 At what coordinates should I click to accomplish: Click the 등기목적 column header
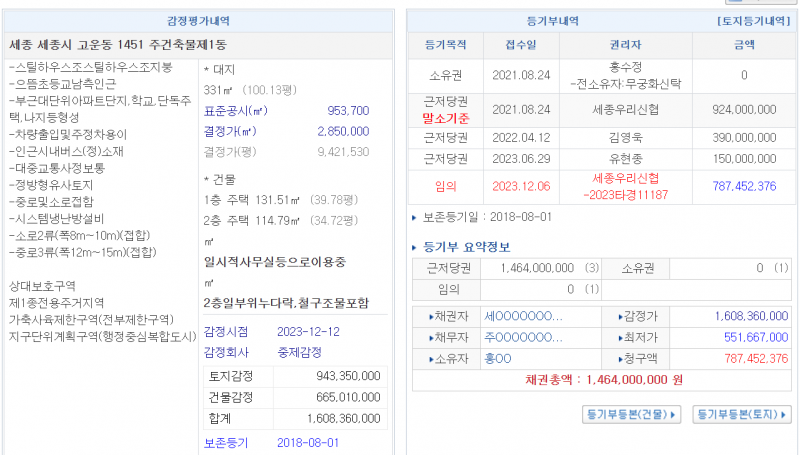(446, 46)
